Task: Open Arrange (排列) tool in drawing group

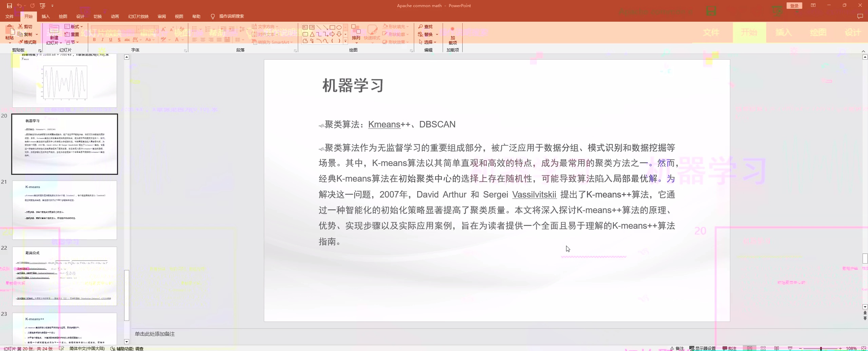Action: point(356,33)
